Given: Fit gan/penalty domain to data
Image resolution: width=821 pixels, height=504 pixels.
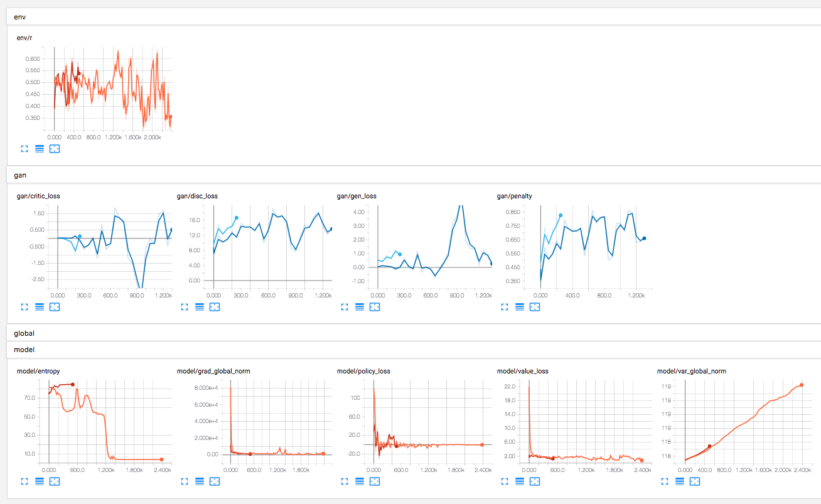Looking at the screenshot, I should [535, 307].
